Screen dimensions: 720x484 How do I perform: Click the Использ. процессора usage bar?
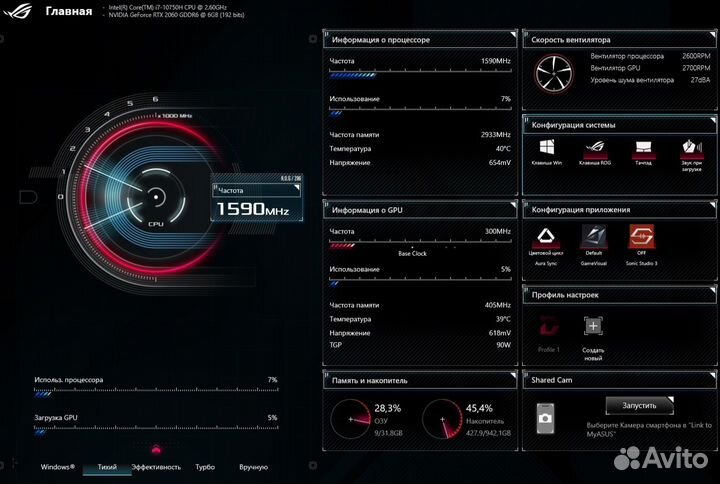coord(156,392)
